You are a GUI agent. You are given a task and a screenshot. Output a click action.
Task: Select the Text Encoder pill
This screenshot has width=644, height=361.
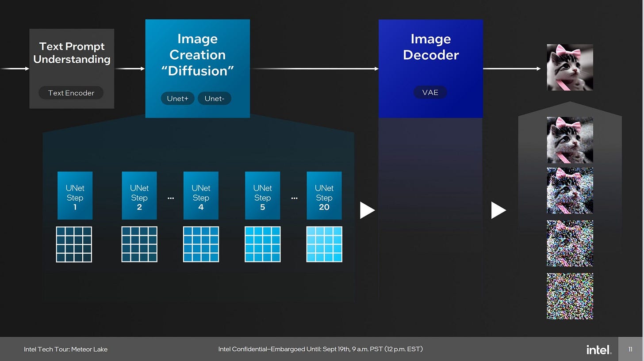pyautogui.click(x=71, y=93)
